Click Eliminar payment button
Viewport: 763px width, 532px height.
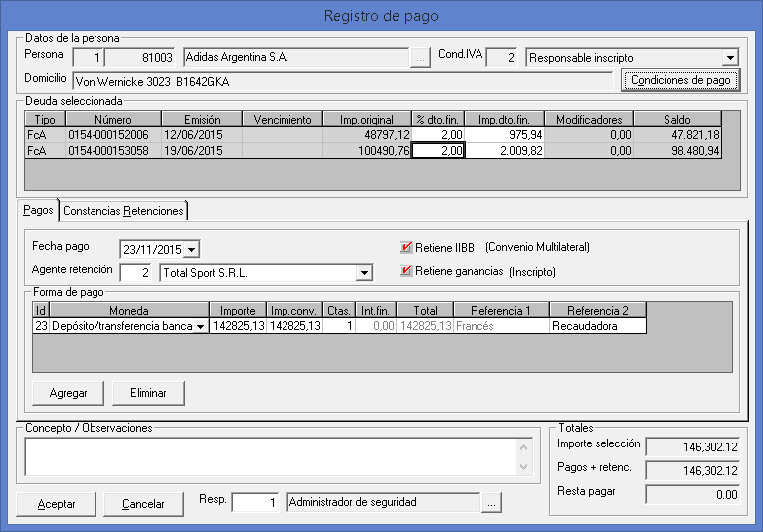[148, 393]
